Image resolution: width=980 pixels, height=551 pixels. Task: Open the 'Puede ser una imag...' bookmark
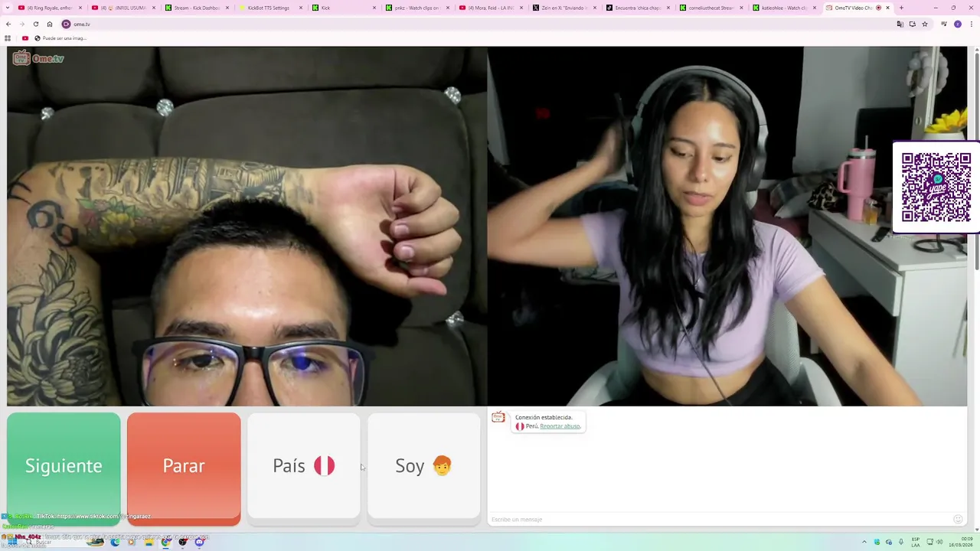point(60,38)
